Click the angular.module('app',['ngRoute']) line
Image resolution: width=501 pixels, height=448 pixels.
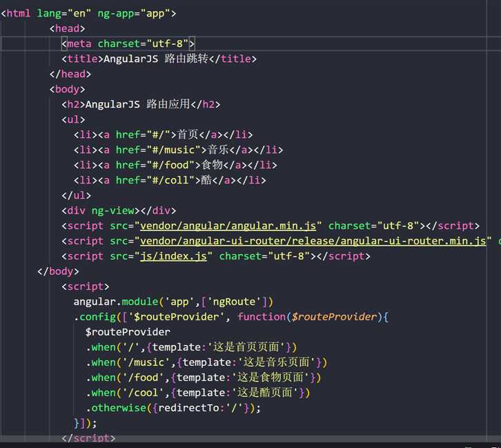173,302
